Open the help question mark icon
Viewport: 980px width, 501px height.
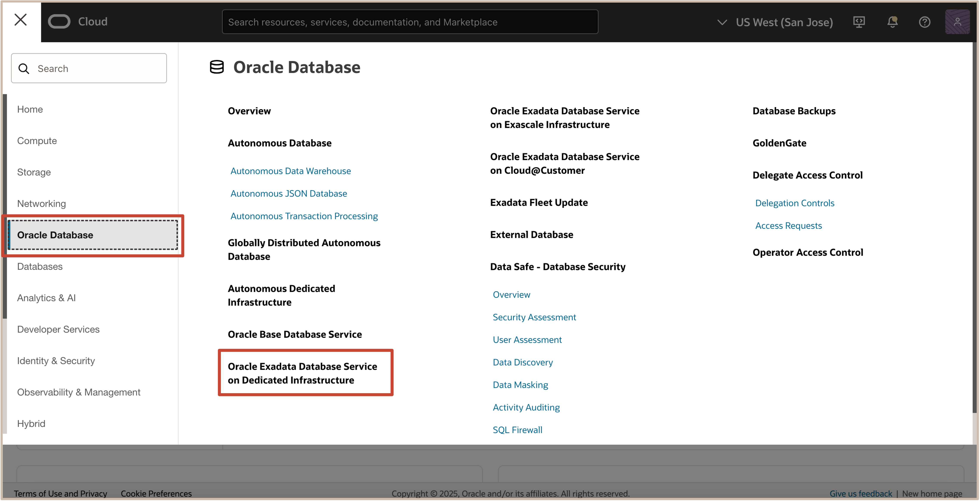click(x=924, y=22)
